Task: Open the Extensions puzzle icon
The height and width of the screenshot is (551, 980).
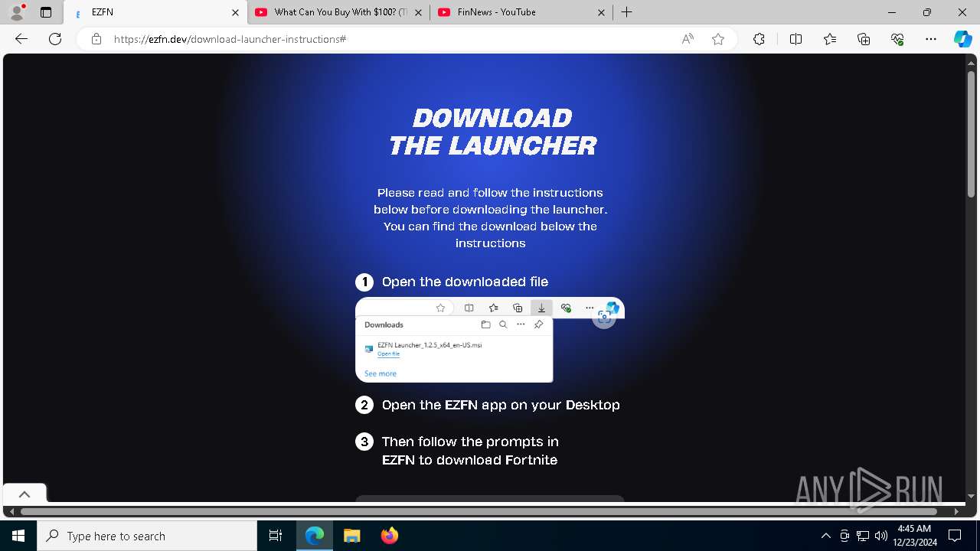Action: tap(759, 39)
